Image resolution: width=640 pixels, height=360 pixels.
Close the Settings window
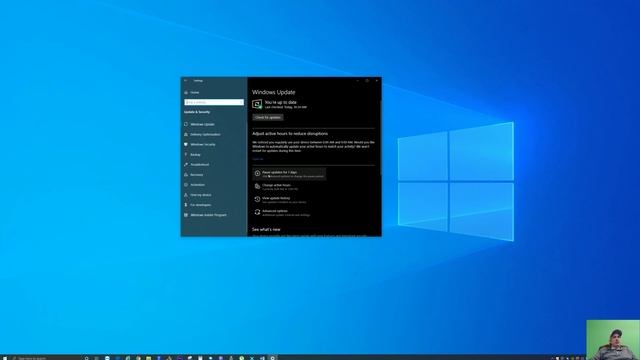[376, 81]
